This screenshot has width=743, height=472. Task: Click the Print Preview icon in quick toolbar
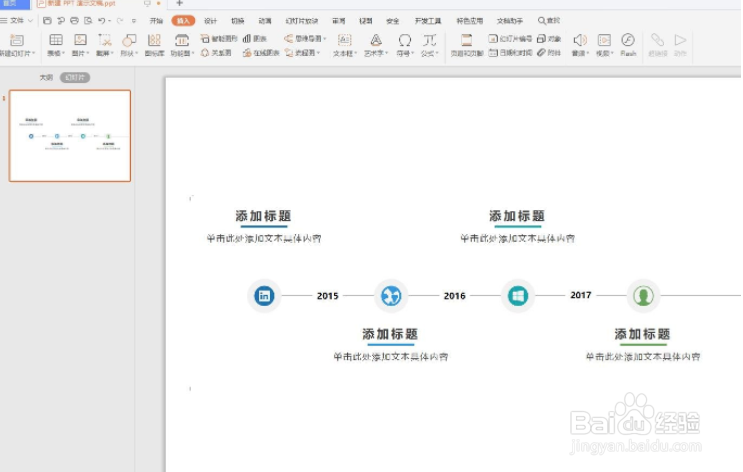click(88, 20)
